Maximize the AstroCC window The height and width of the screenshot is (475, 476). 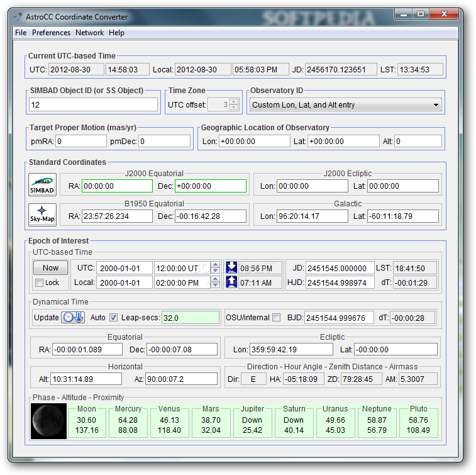click(x=421, y=14)
